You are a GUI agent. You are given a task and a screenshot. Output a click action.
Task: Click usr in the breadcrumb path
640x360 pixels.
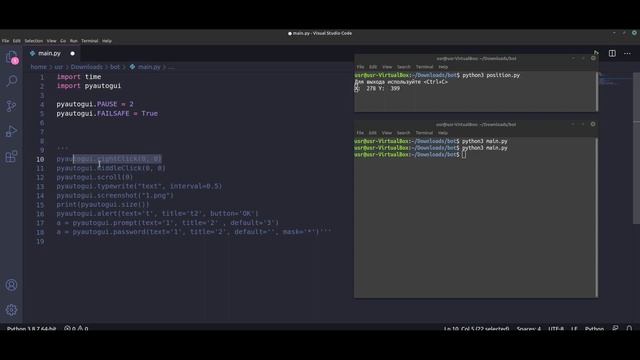tap(59, 67)
